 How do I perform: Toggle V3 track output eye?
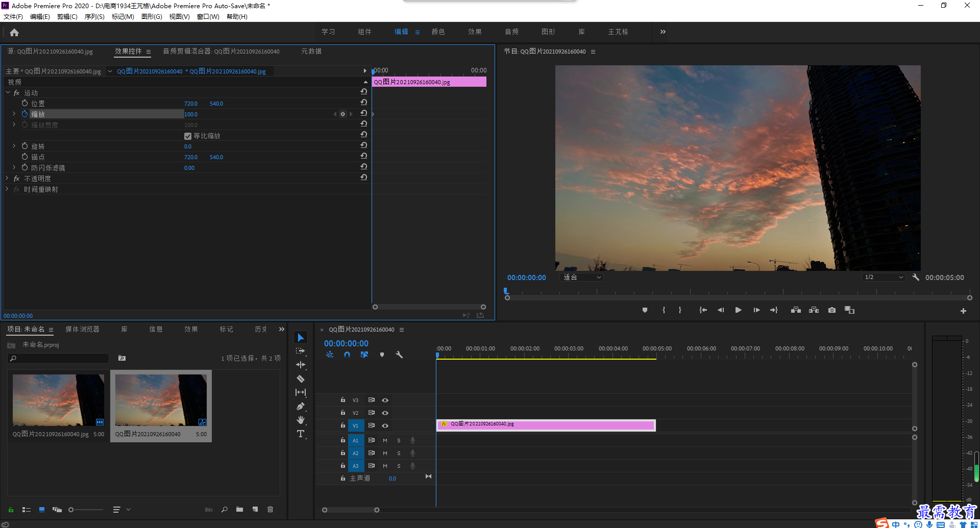pyautogui.click(x=385, y=400)
